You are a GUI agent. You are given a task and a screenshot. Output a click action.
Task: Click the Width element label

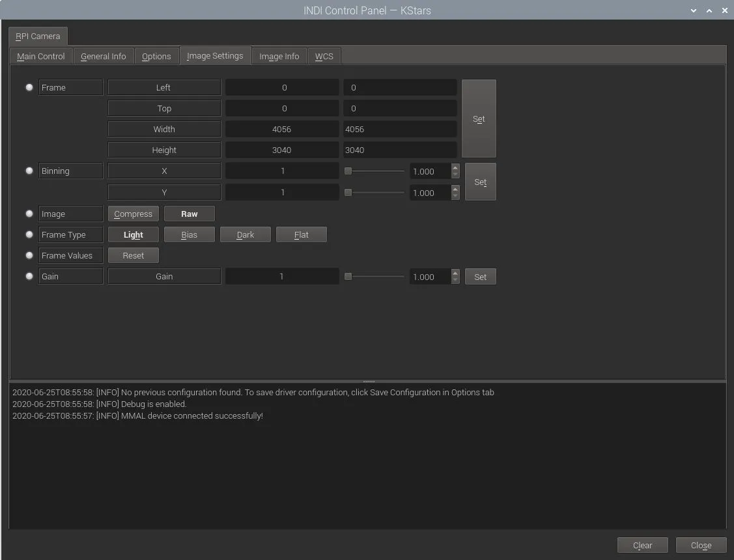(164, 129)
